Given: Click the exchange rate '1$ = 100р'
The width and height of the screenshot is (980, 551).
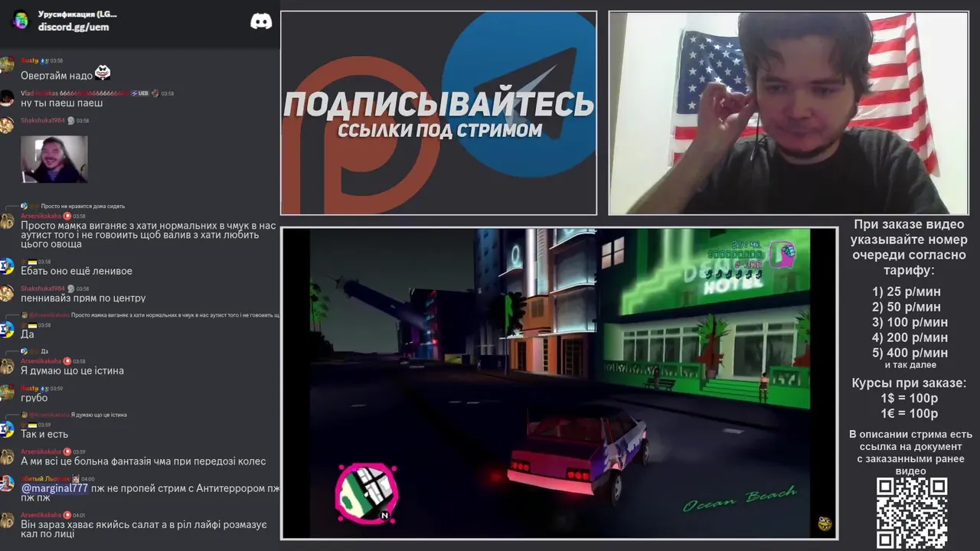Looking at the screenshot, I should (x=910, y=399).
